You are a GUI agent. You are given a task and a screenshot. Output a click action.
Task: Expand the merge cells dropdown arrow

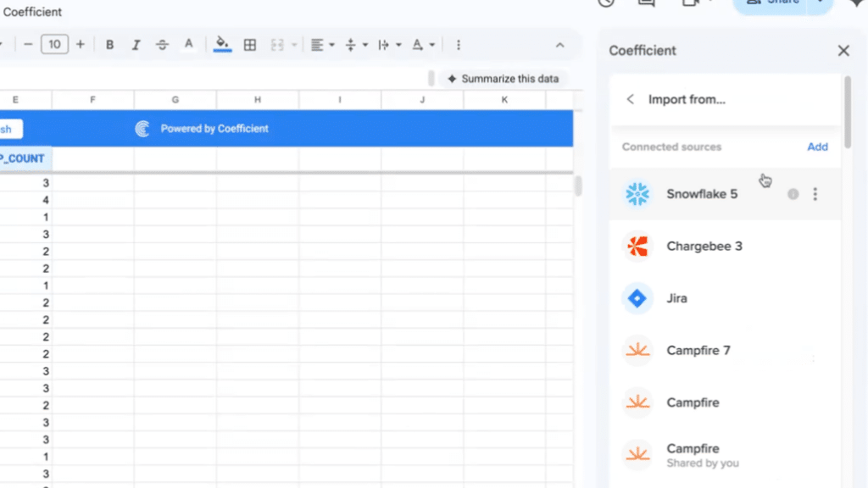pyautogui.click(x=294, y=45)
